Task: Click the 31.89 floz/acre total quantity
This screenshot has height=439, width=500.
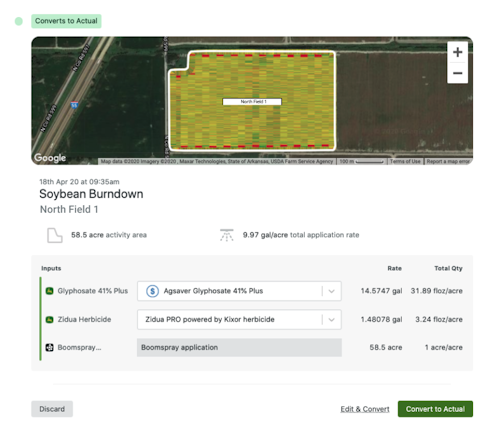Action: (437, 291)
